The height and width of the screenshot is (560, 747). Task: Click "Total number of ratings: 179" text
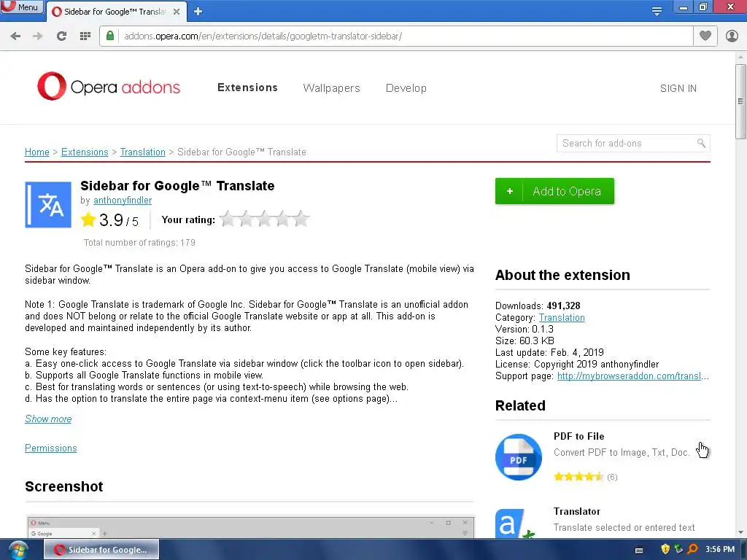[x=139, y=242]
